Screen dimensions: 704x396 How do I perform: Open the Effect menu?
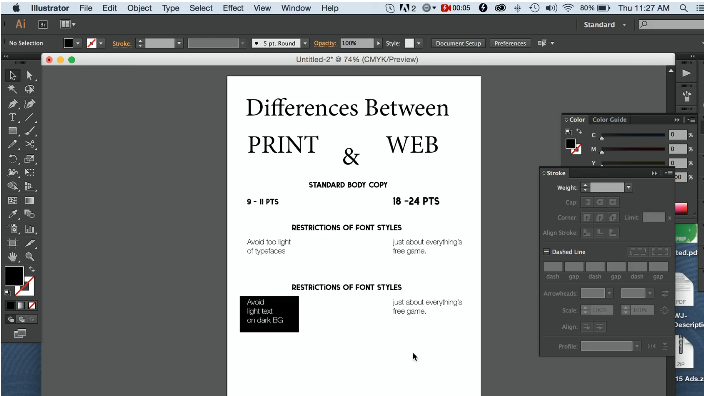coord(233,8)
